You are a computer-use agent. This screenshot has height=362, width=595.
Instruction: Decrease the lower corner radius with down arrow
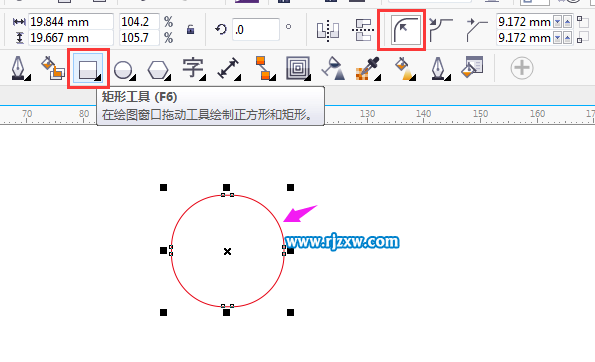click(x=557, y=38)
